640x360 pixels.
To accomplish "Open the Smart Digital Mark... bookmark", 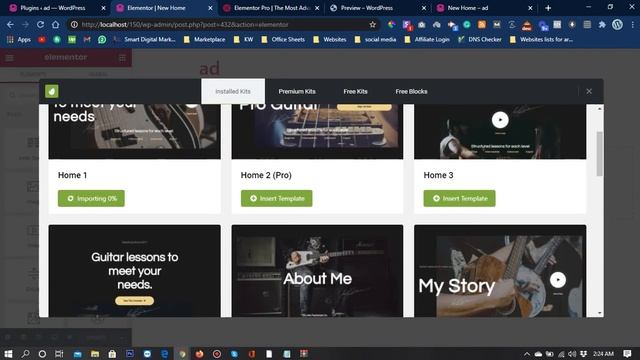I will tap(145, 39).
